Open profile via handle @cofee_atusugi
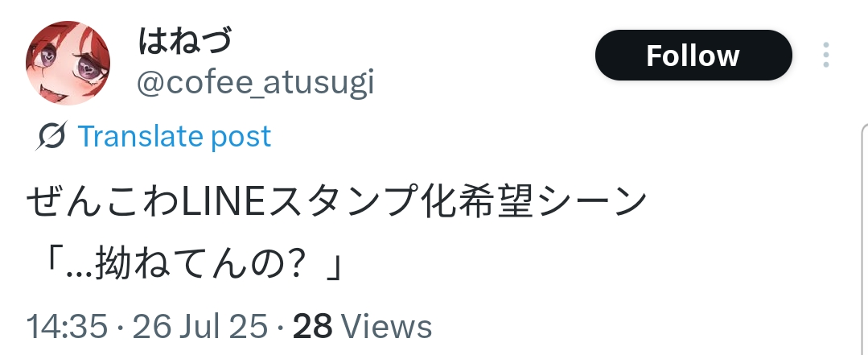The image size is (868, 355). (x=256, y=83)
